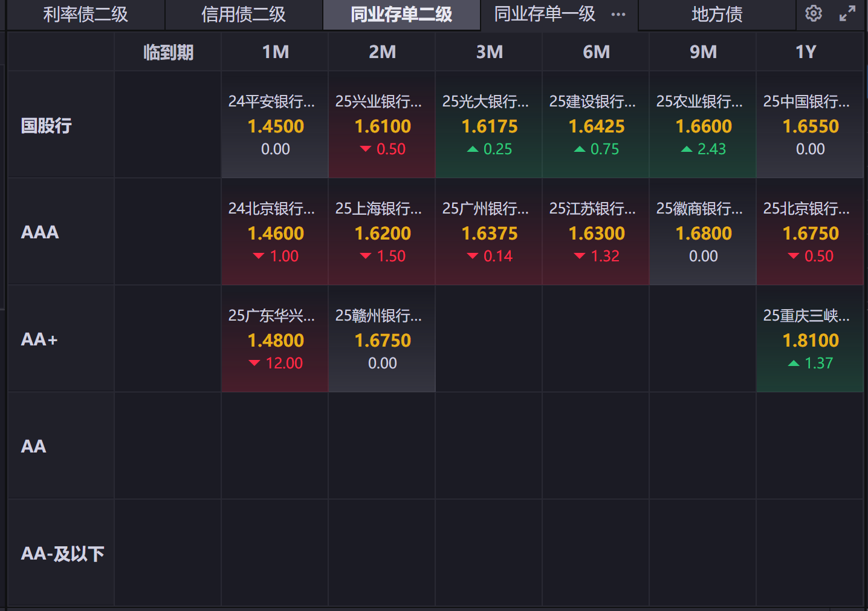The height and width of the screenshot is (611, 868).
Task: Open the 地方债 tab
Action: pyautogui.click(x=717, y=15)
